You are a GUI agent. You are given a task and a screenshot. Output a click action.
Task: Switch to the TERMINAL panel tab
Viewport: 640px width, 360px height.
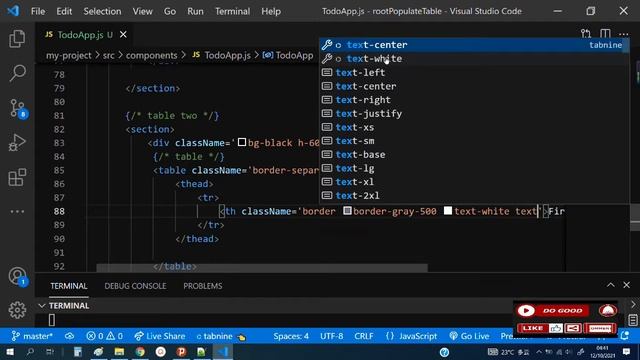pyautogui.click(x=69, y=286)
